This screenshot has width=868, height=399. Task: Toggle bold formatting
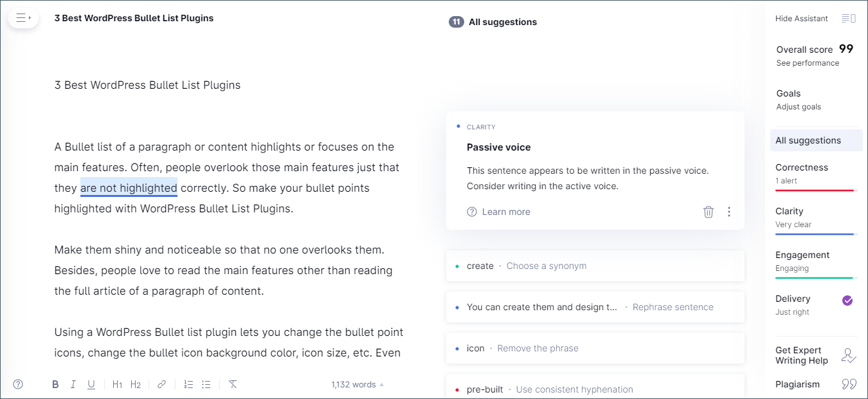click(55, 384)
